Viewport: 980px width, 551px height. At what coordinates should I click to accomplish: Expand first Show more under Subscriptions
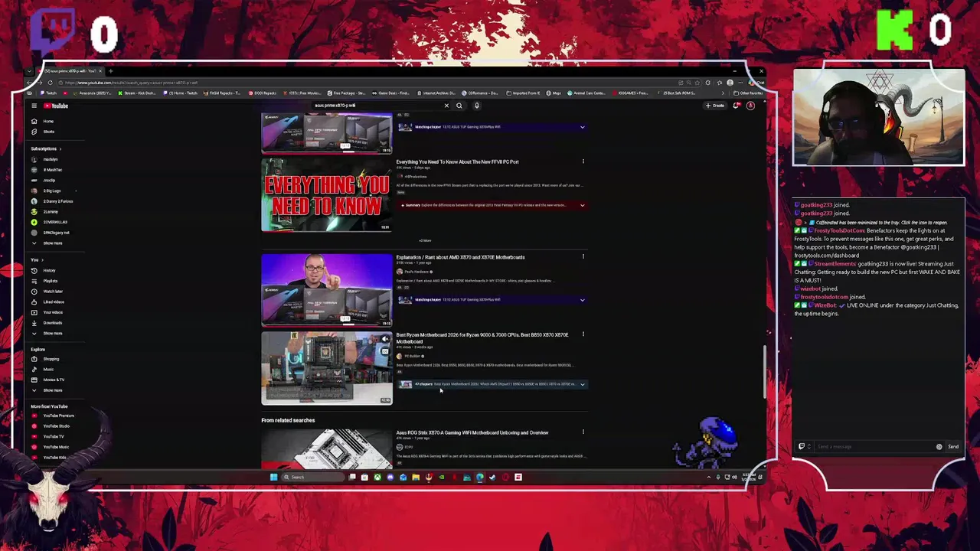52,243
